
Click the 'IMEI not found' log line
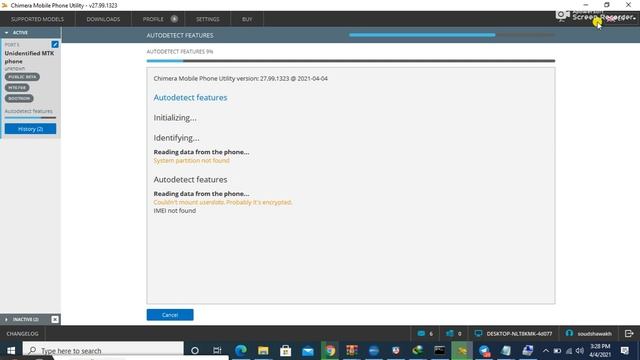coord(175,211)
